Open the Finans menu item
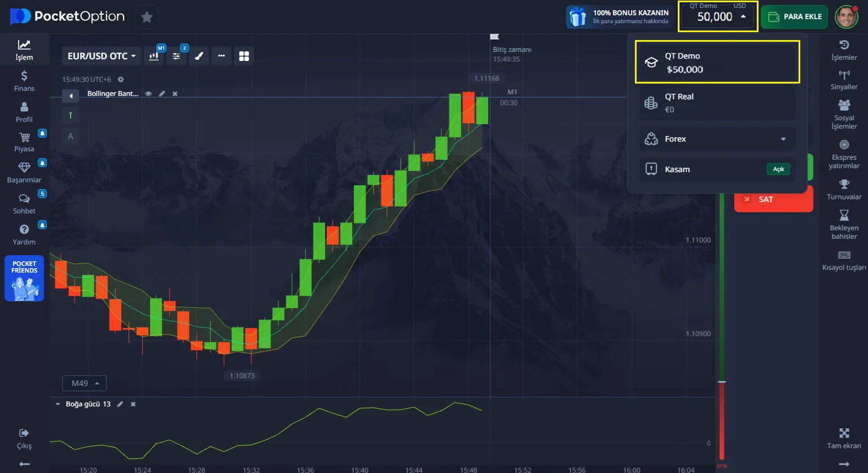Viewport: 868px width, 473px height. [24, 81]
